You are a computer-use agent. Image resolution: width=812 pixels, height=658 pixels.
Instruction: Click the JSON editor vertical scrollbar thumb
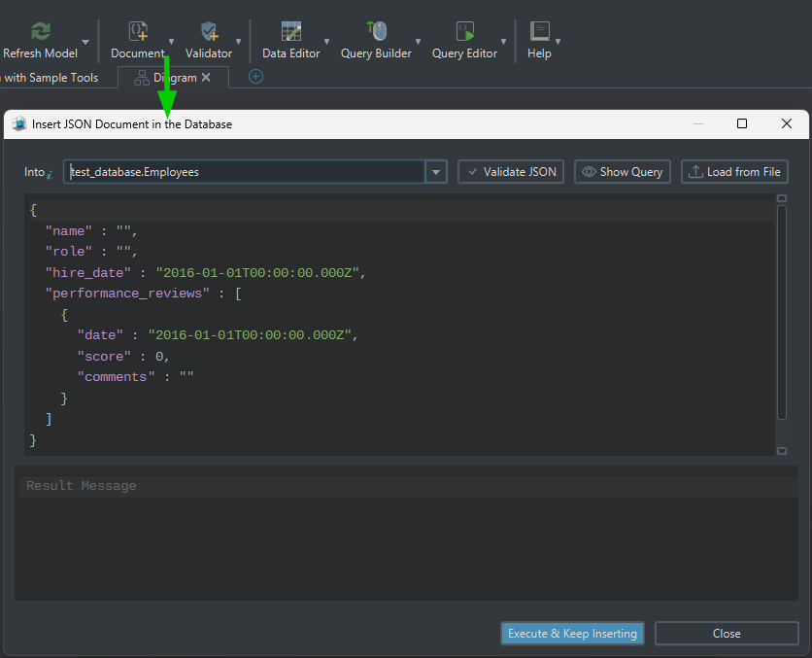click(782, 312)
